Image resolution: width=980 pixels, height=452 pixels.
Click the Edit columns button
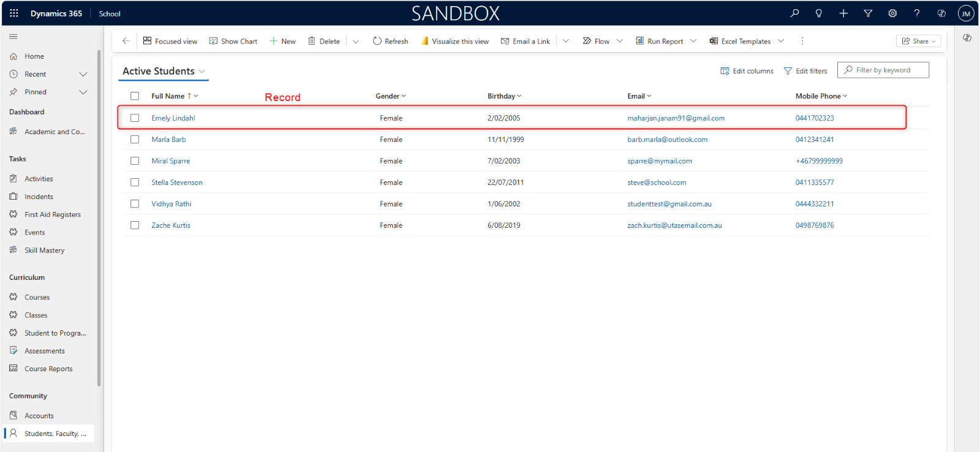coord(747,71)
